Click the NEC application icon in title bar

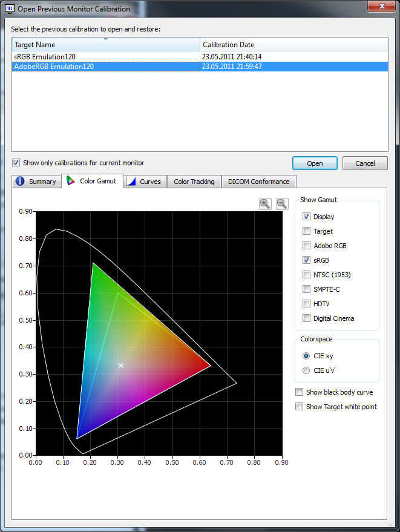click(10, 8)
